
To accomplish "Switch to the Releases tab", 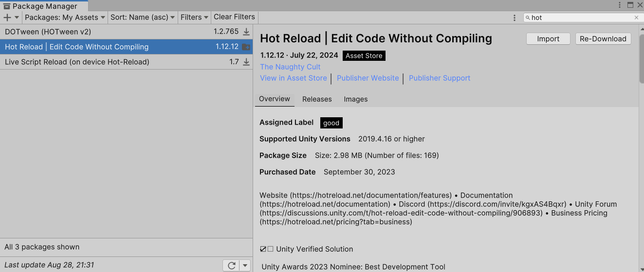I will click(317, 99).
